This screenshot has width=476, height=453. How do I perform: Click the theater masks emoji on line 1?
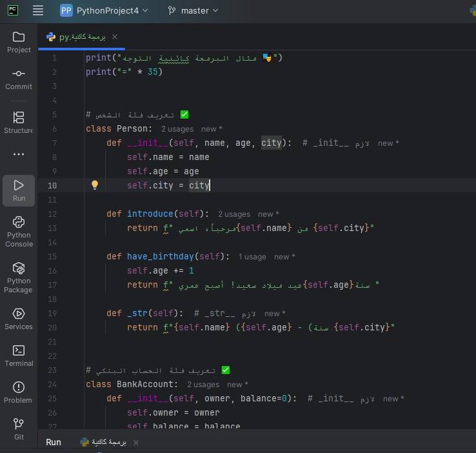pos(267,57)
